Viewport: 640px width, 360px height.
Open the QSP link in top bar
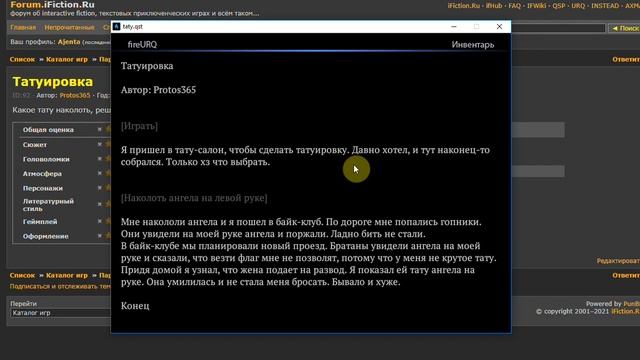(559, 6)
